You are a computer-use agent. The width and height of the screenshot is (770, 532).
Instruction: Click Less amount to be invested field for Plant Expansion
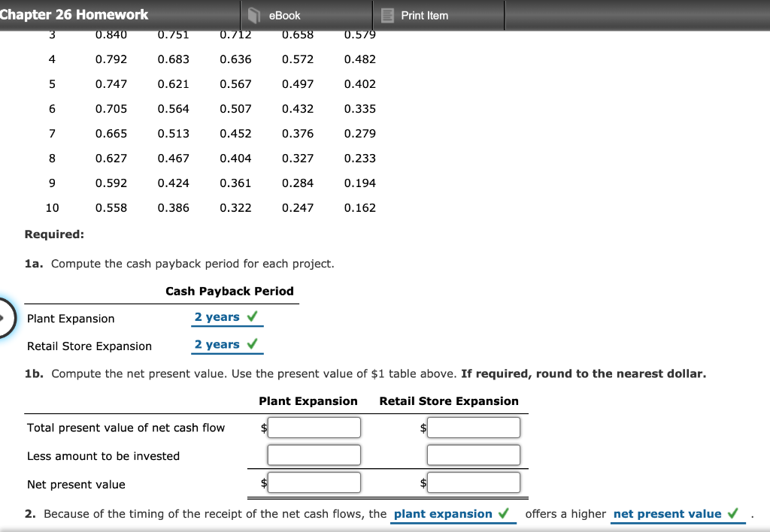(x=314, y=454)
